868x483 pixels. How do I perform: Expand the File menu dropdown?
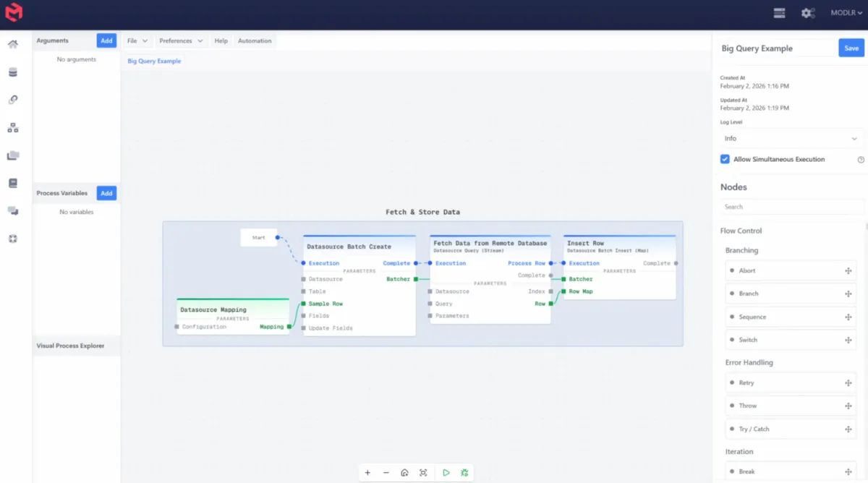[137, 41]
